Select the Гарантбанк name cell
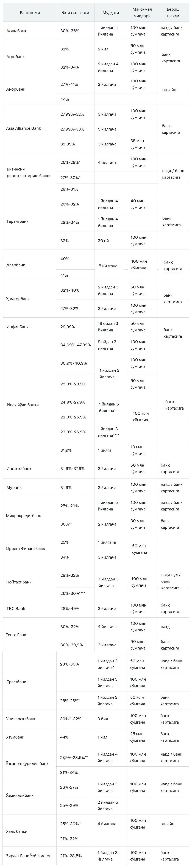 [x=30, y=221]
